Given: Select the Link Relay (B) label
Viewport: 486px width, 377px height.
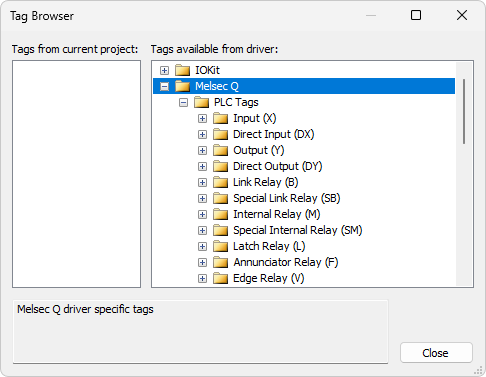Looking at the screenshot, I should [266, 182].
